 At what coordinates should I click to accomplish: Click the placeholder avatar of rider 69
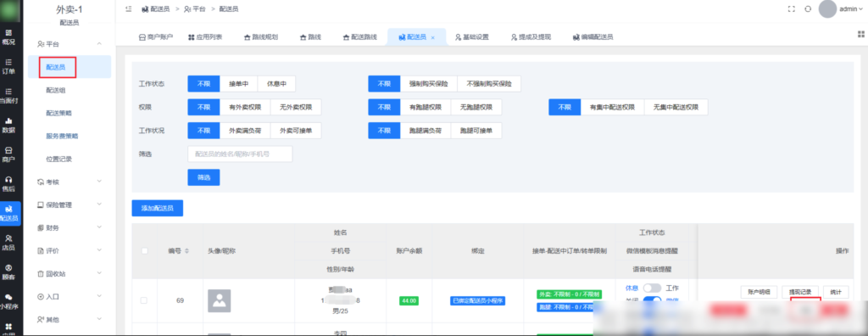pyautogui.click(x=220, y=300)
